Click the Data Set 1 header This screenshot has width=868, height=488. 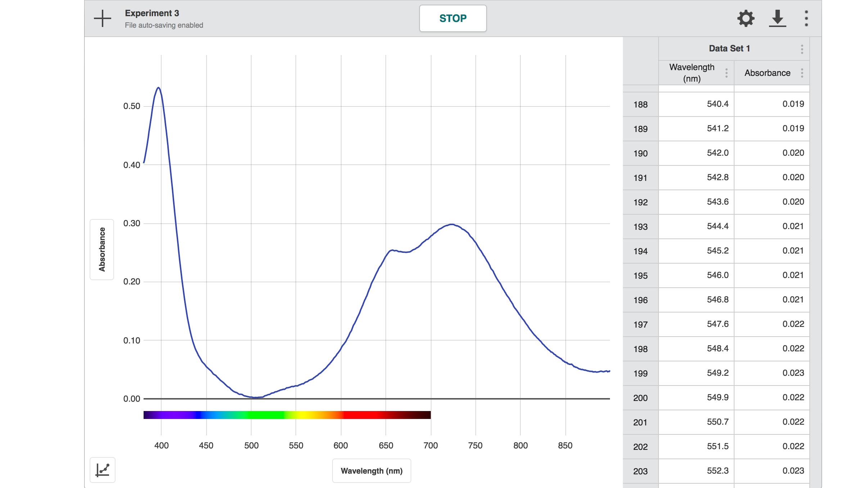coord(729,49)
